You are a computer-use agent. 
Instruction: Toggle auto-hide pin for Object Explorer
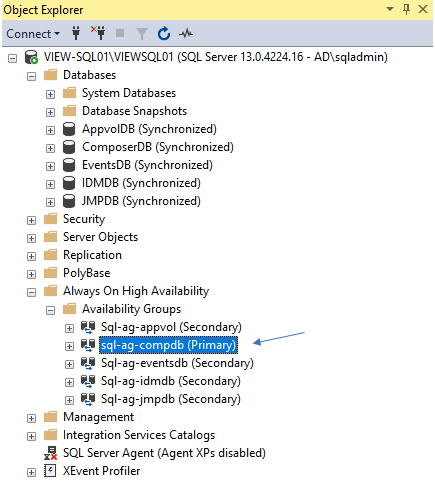pyautogui.click(x=406, y=9)
